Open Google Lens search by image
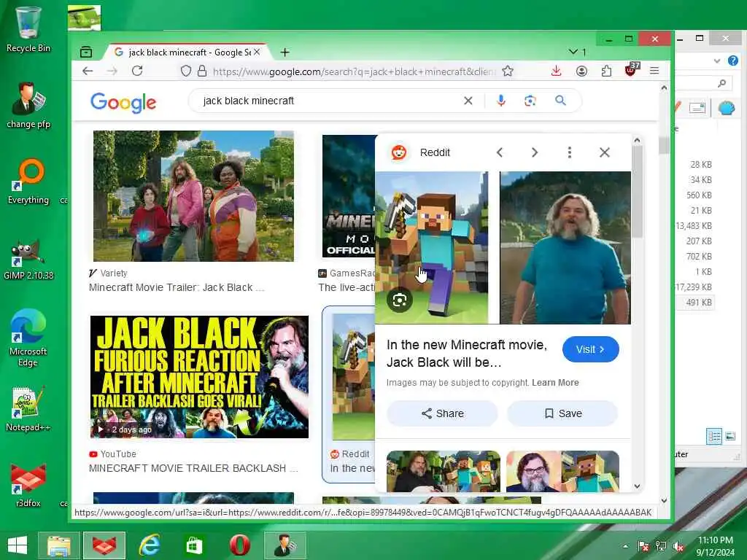This screenshot has height=560, width=747. pos(530,101)
